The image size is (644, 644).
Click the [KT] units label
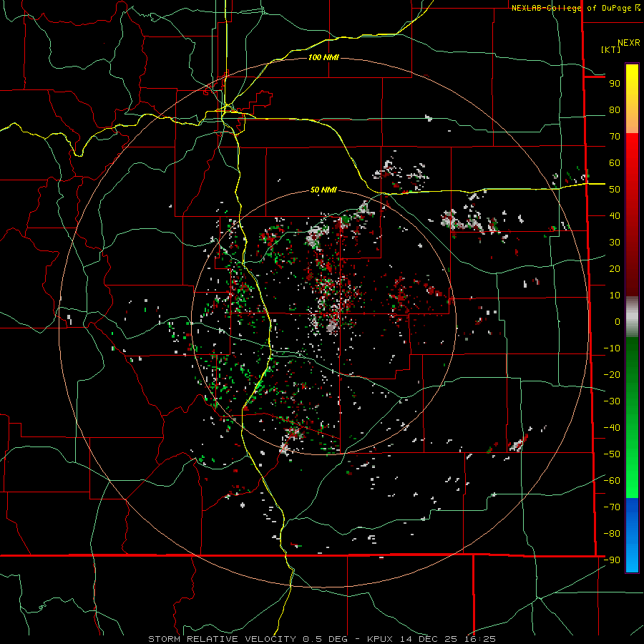611,49
